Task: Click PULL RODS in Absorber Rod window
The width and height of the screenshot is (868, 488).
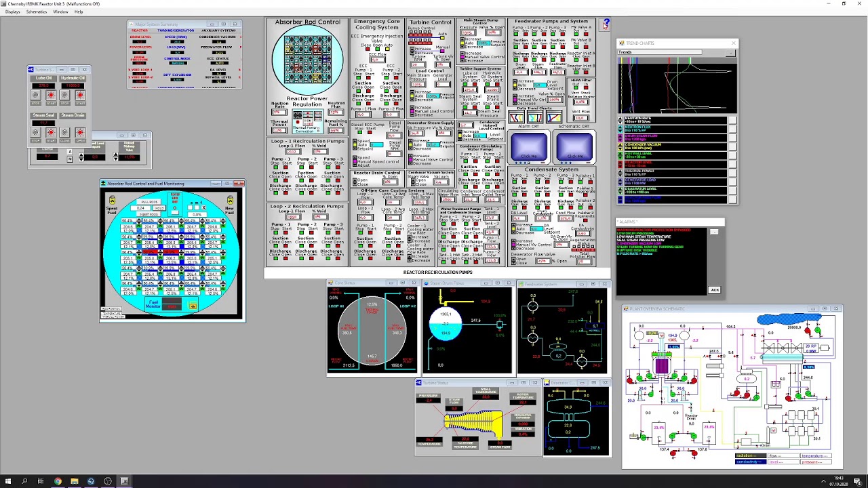Action: pyautogui.click(x=150, y=201)
